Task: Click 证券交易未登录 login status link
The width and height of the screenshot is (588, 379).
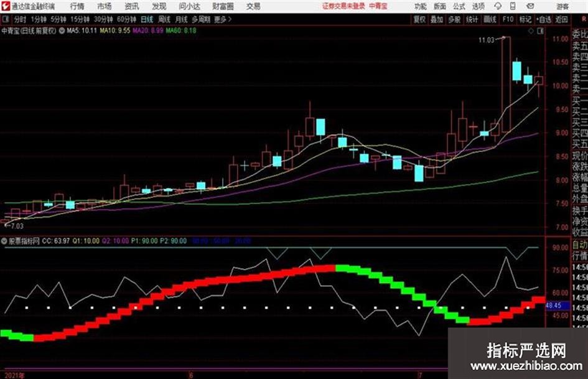Action: tap(343, 6)
